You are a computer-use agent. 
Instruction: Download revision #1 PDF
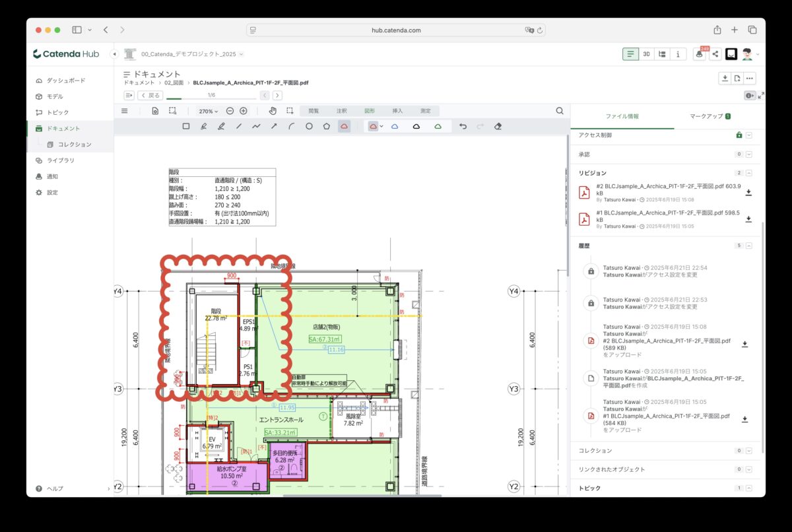point(748,219)
